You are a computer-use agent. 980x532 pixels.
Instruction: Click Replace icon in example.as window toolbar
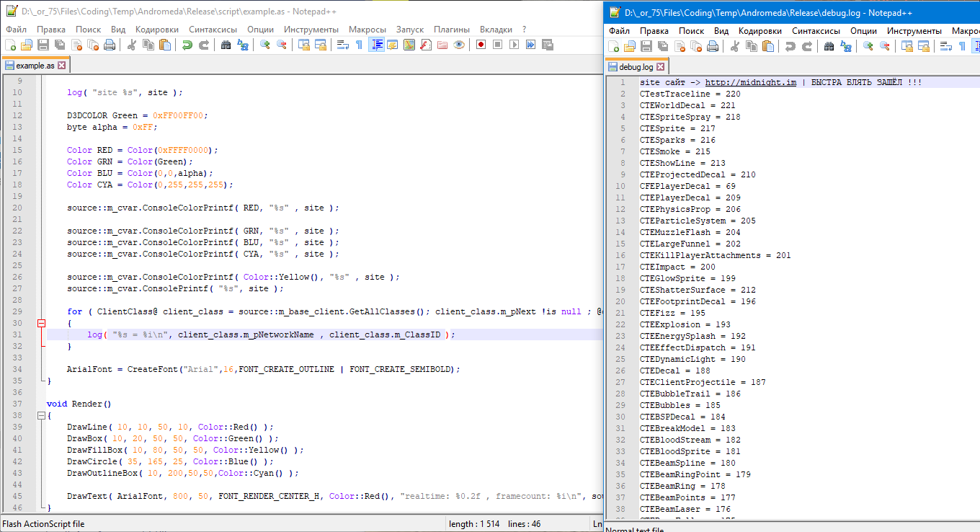(x=243, y=45)
